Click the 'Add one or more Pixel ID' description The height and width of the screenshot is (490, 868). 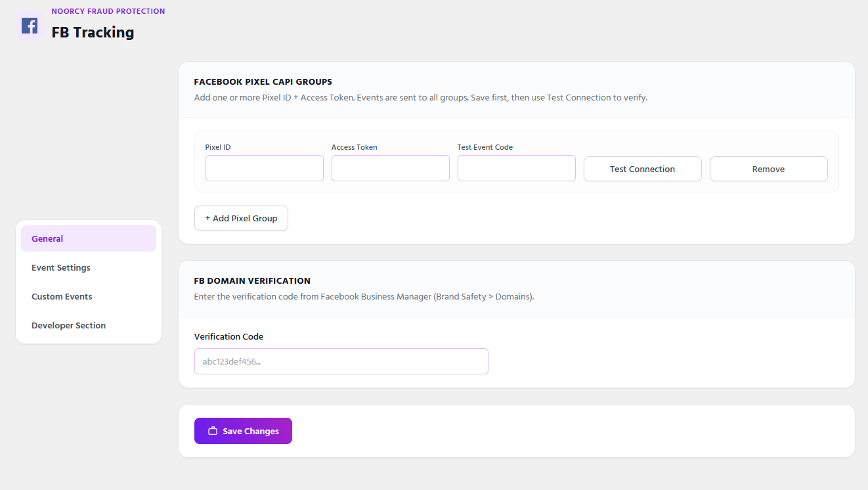421,97
